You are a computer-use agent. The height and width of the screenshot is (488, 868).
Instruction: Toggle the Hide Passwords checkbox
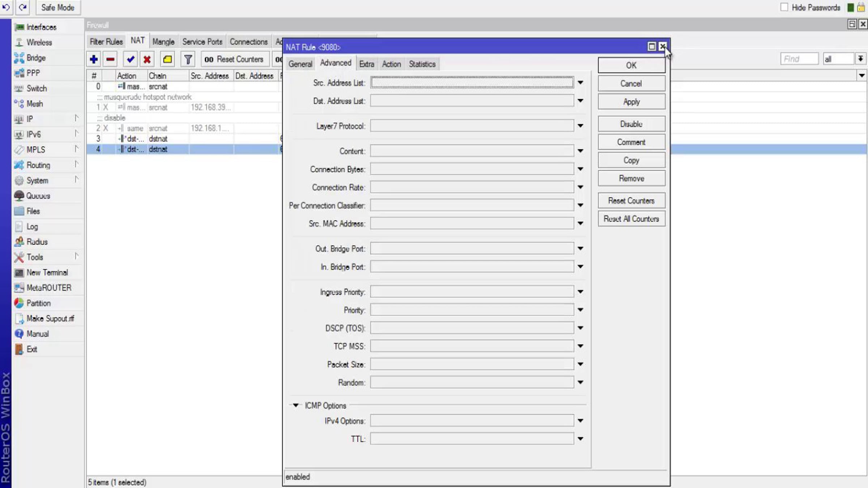pos(784,7)
